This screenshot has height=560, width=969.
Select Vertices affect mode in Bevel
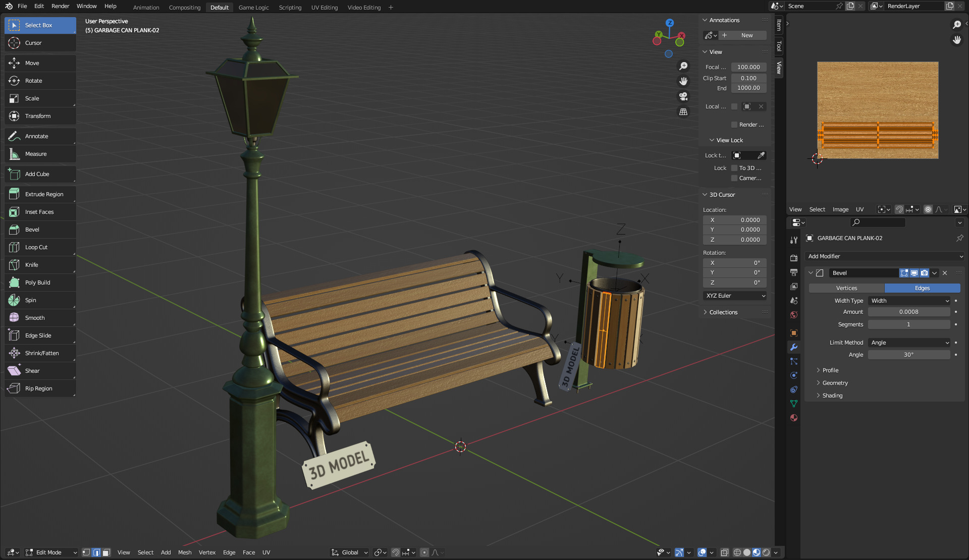pos(846,288)
